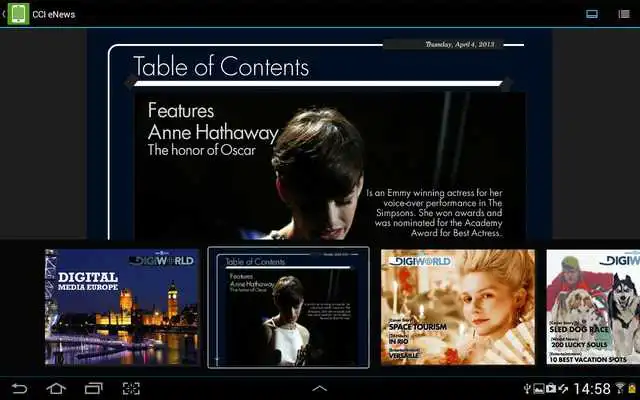This screenshot has width=640, height=400.
Task: Click the CCI eNews title text
Action: tap(53, 14)
